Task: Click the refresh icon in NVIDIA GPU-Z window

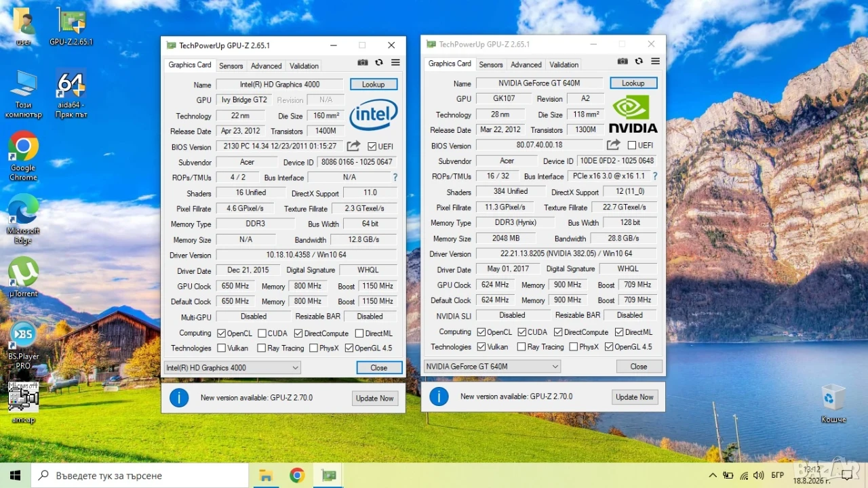Action: [x=639, y=62]
